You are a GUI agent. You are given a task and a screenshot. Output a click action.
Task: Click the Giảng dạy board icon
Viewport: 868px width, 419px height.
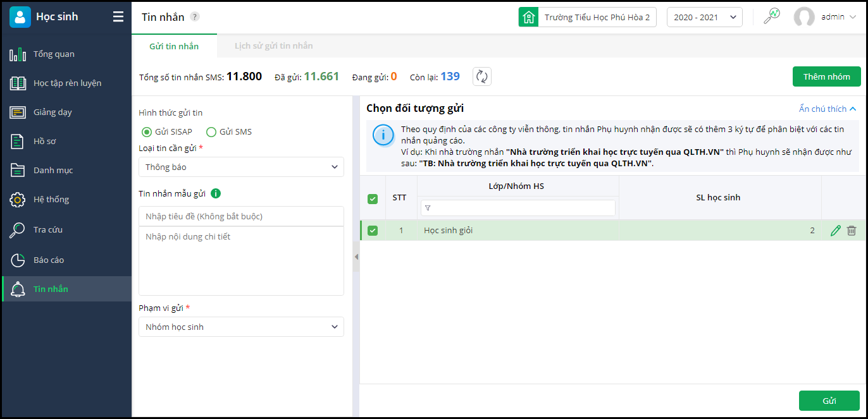18,112
